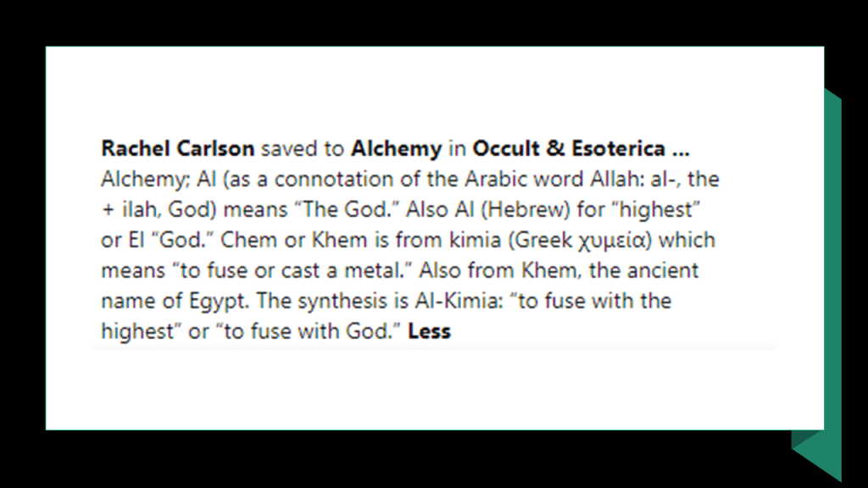Viewport: 868px width, 488px height.
Task: Open the Occult & Esoterica category link
Action: click(x=580, y=149)
